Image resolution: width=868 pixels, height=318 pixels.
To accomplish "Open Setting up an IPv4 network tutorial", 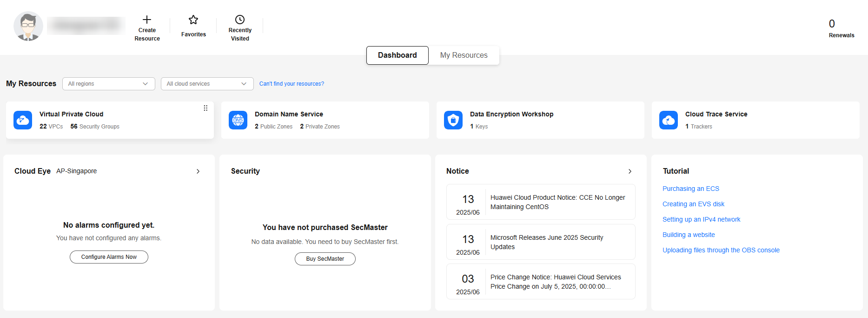I will [702, 219].
